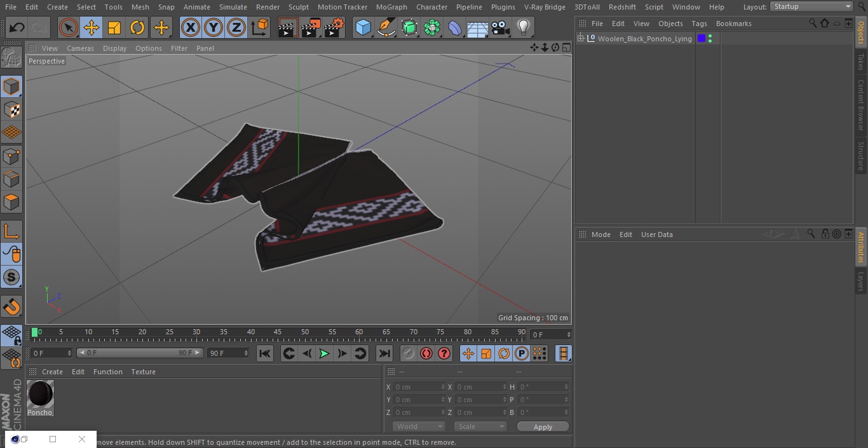Viewport: 868px width, 448px height.
Task: Play the animation forward
Action: pyautogui.click(x=324, y=353)
